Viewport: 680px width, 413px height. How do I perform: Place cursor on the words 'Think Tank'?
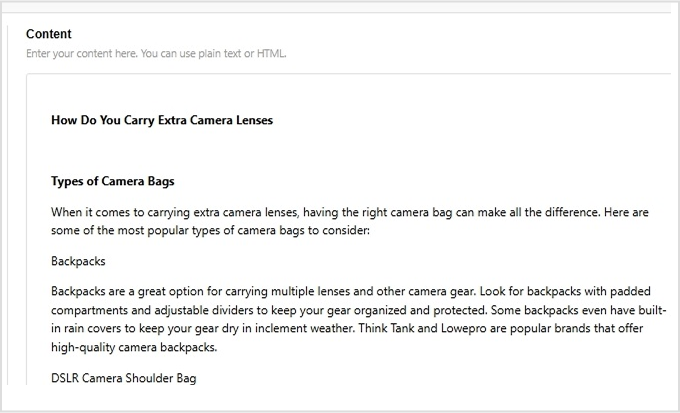[x=388, y=328]
